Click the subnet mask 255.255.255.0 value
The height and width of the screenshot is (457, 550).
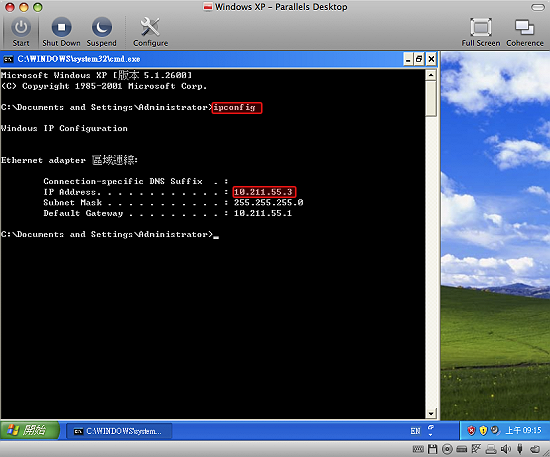coord(269,202)
